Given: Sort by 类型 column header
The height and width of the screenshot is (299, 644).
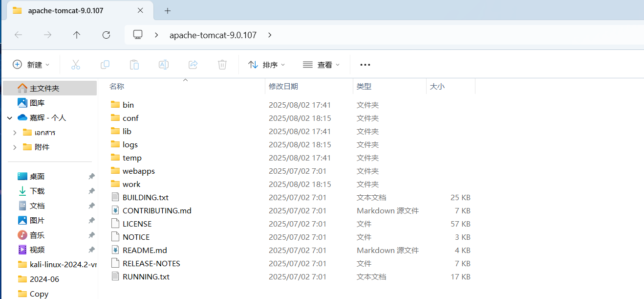Looking at the screenshot, I should point(364,86).
